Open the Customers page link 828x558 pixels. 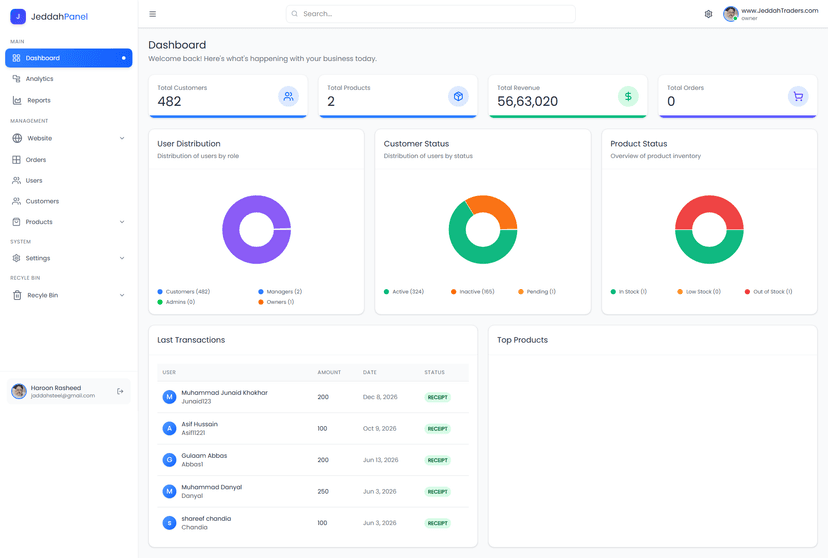coord(69,201)
